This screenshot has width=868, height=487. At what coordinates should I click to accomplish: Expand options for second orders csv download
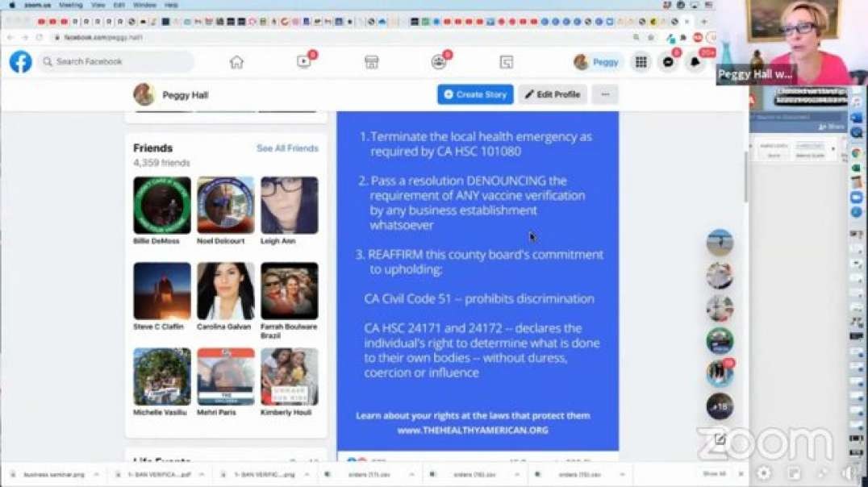(x=517, y=475)
